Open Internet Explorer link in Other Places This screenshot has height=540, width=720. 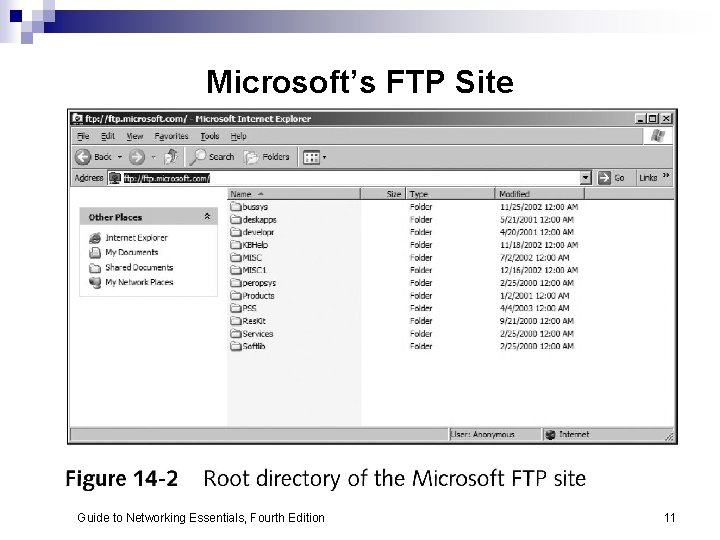(x=136, y=238)
